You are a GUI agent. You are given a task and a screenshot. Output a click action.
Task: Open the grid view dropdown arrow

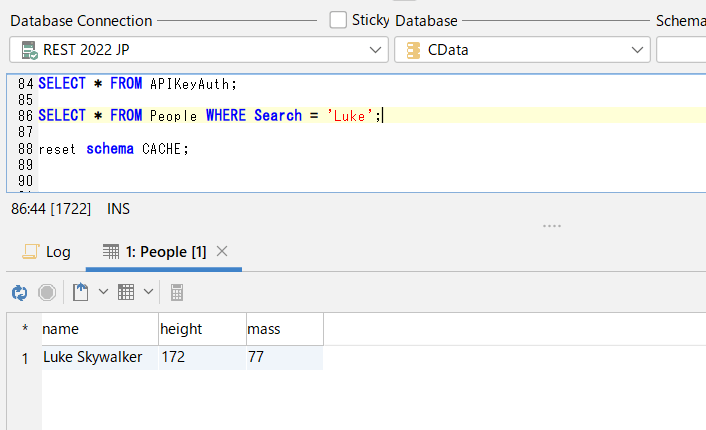pyautogui.click(x=149, y=292)
